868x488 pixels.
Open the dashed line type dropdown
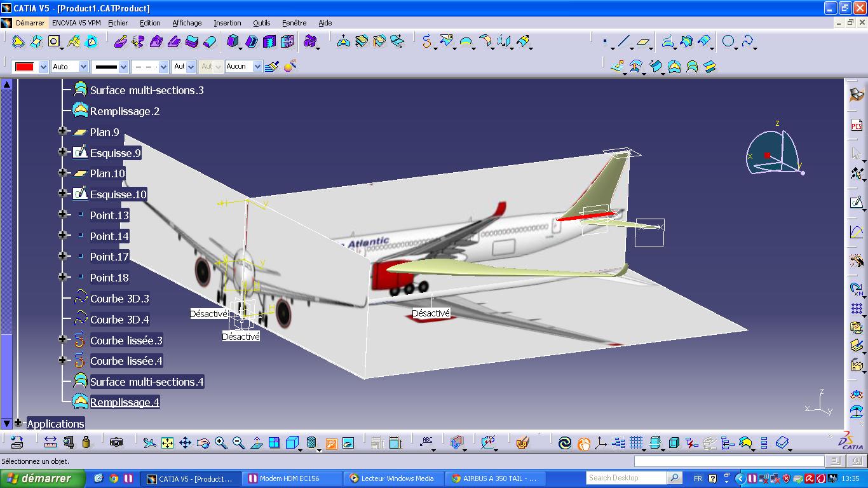163,67
